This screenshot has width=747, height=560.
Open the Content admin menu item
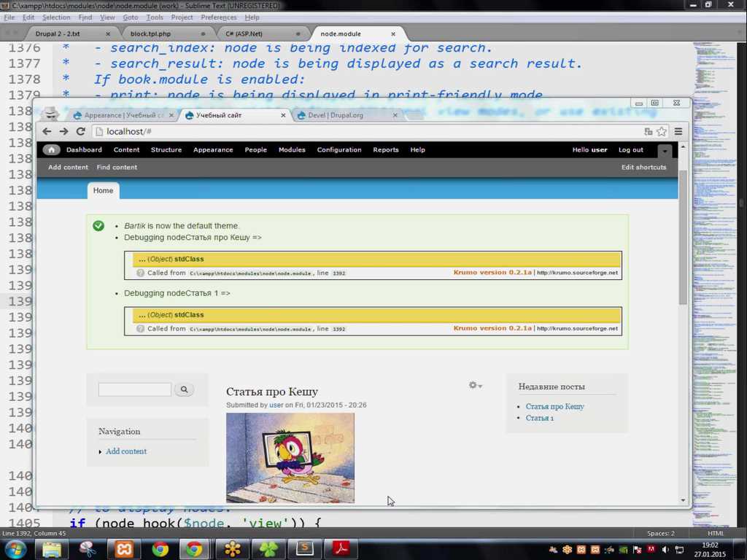pos(126,149)
